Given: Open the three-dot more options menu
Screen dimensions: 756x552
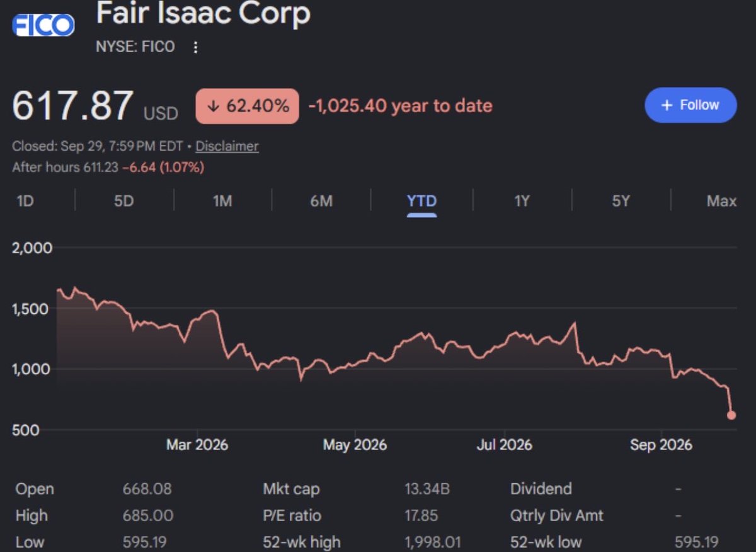Looking at the screenshot, I should coord(195,47).
